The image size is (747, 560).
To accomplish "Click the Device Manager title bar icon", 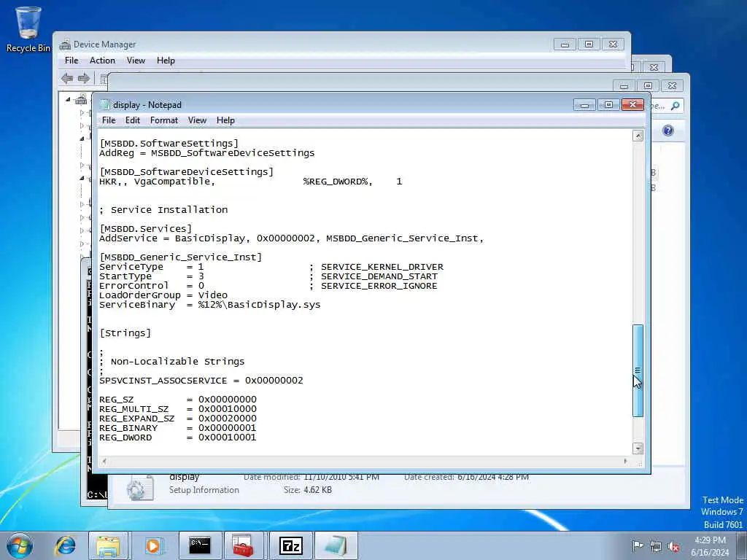I will (x=65, y=44).
